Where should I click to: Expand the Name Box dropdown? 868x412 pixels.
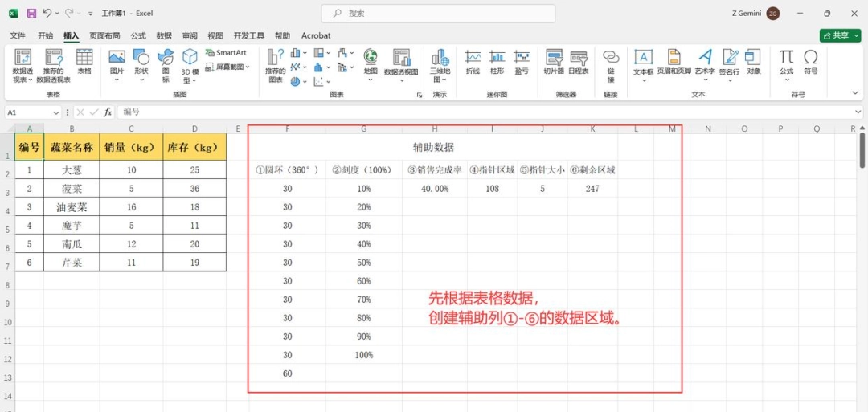point(56,112)
